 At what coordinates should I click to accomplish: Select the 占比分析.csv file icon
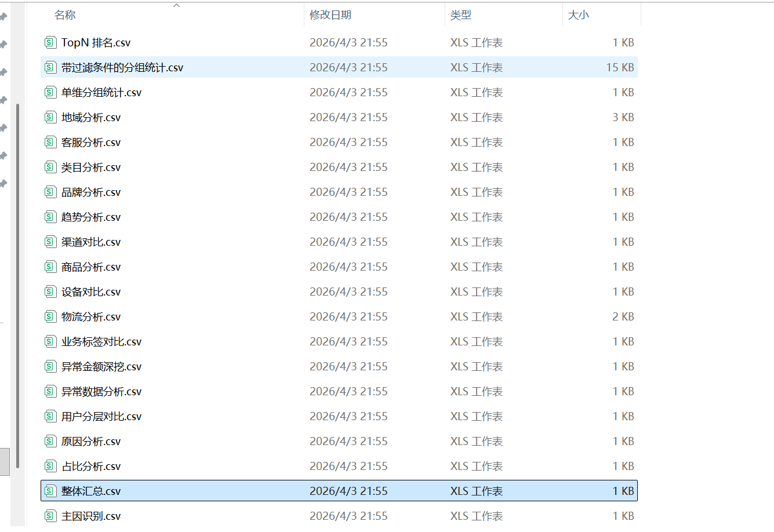pos(51,466)
